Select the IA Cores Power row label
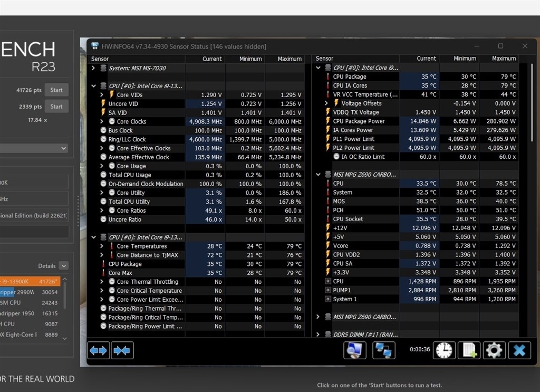This screenshot has width=540, height=392. pos(353,130)
